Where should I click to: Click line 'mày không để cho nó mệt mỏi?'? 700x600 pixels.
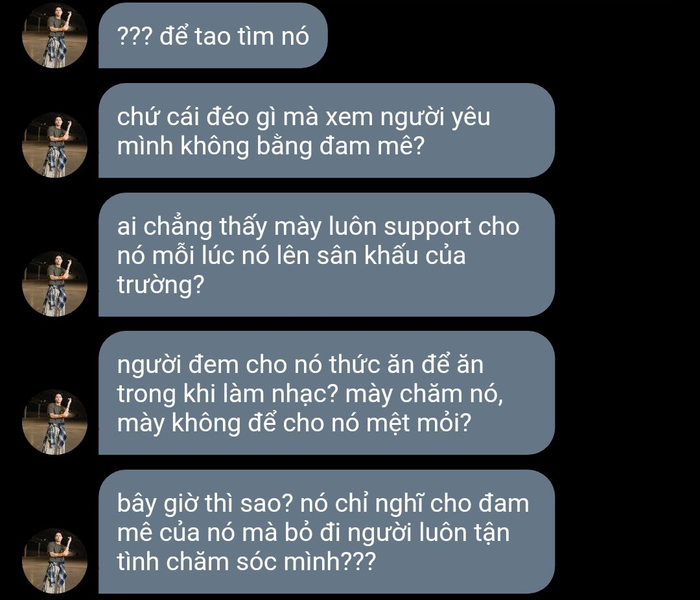click(294, 424)
